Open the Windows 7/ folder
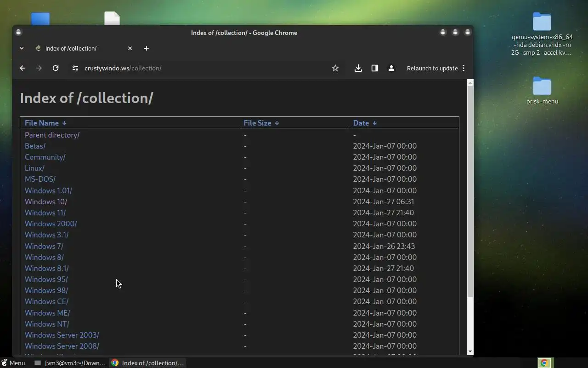 tap(44, 246)
